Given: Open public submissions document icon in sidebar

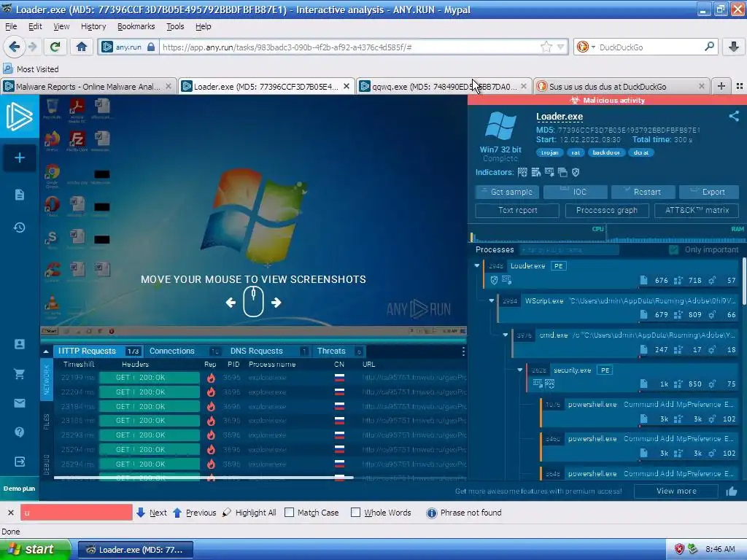Looking at the screenshot, I should [20, 195].
